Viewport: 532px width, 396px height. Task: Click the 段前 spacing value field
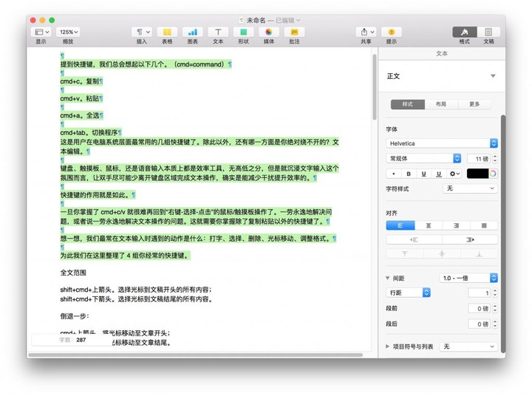click(479, 309)
